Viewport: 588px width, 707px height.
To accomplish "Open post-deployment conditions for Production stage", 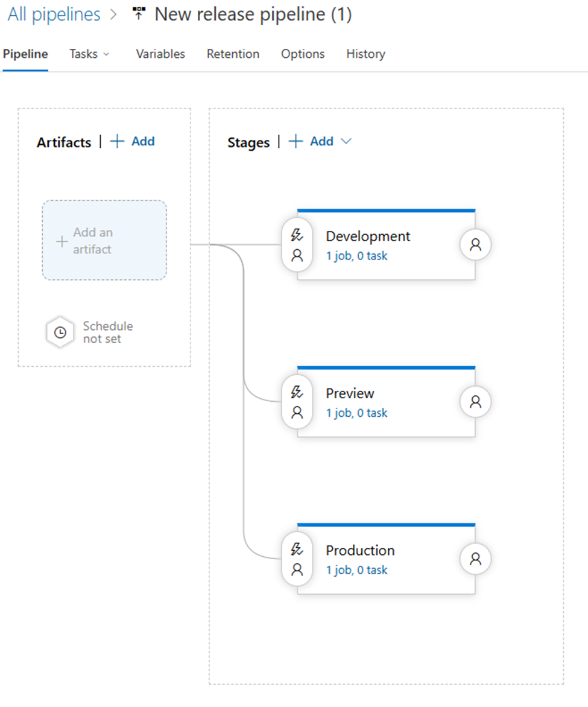I will 475,559.
